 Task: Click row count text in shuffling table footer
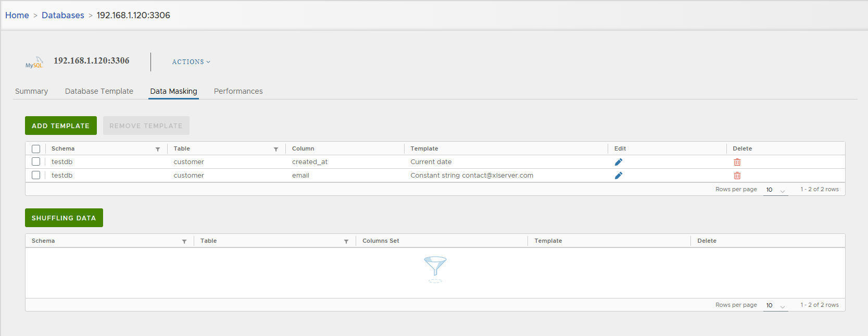[820, 305]
